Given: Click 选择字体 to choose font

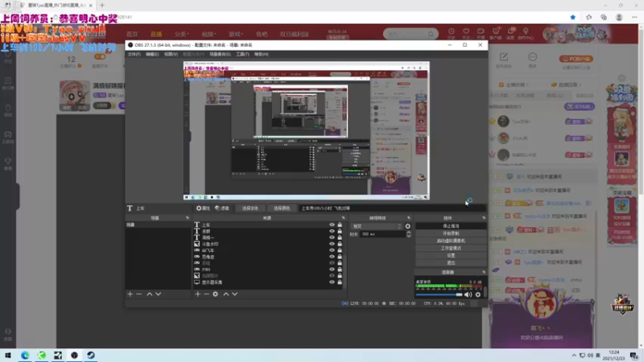Looking at the screenshot, I should (250, 208).
